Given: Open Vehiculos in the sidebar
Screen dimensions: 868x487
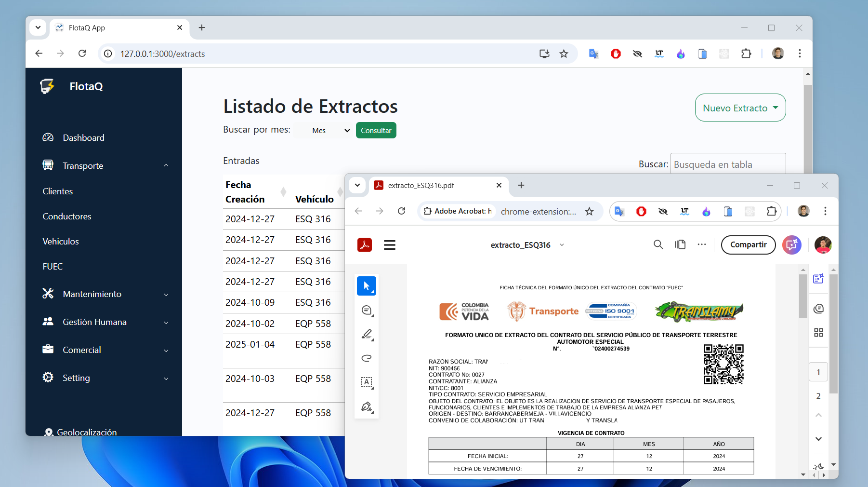Looking at the screenshot, I should (x=61, y=242).
